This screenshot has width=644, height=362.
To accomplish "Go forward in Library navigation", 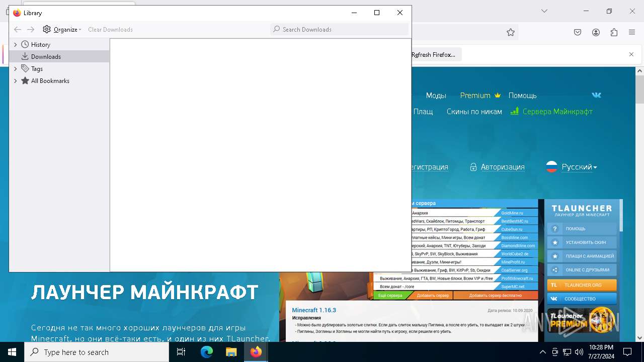I will click(x=31, y=30).
